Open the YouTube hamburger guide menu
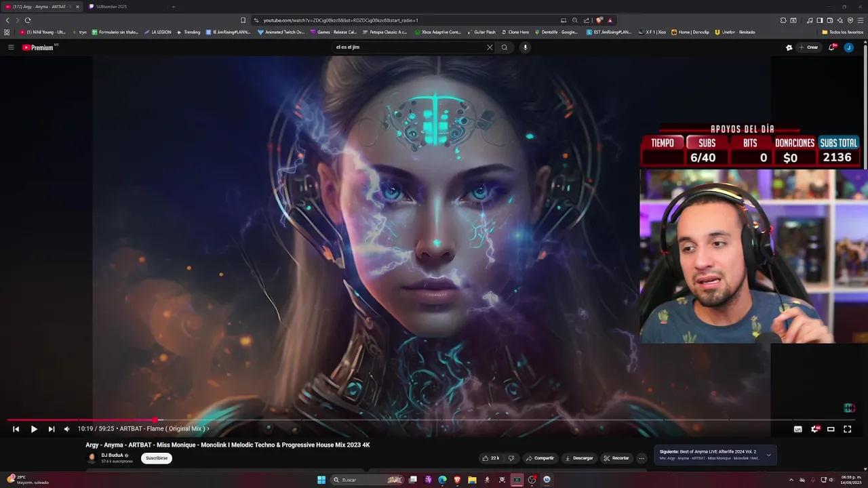868x488 pixels. pos(11,47)
